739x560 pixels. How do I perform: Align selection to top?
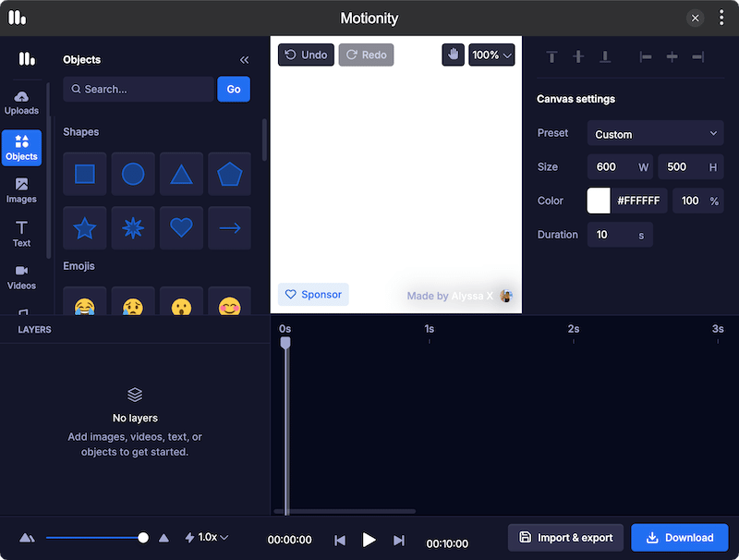tap(551, 57)
